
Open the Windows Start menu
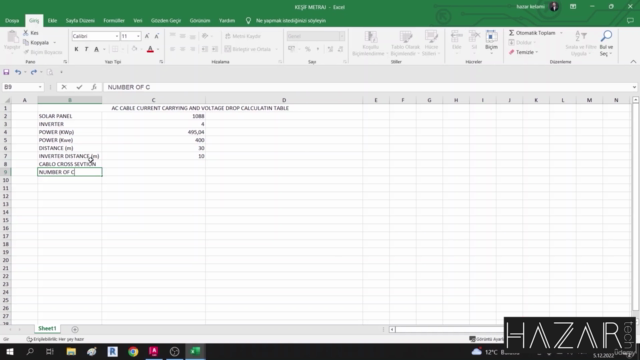pyautogui.click(x=9, y=352)
